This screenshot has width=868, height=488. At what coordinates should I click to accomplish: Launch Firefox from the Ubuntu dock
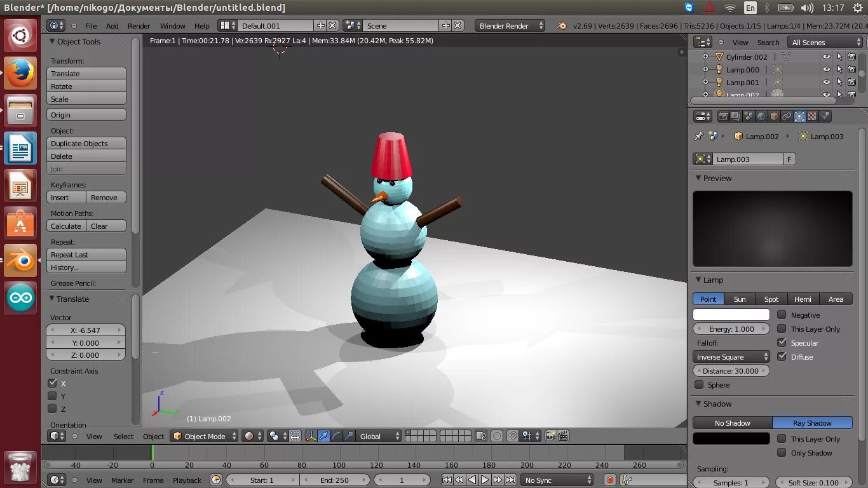[x=20, y=73]
